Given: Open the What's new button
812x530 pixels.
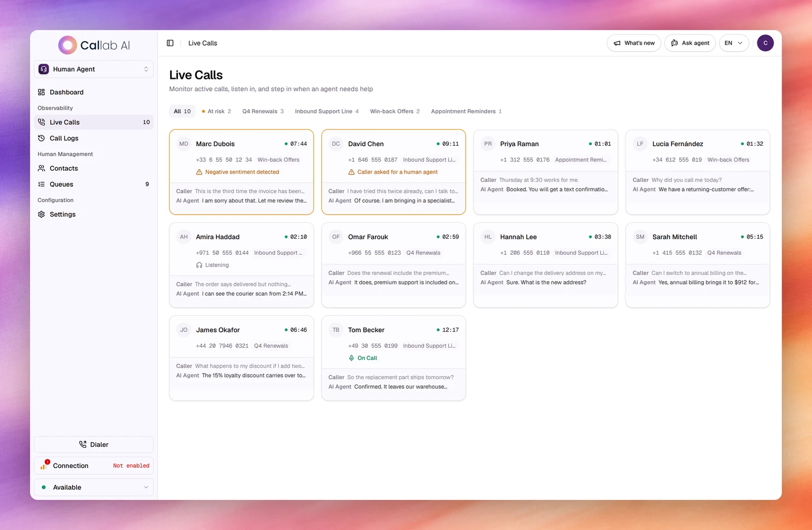Looking at the screenshot, I should click(x=634, y=43).
